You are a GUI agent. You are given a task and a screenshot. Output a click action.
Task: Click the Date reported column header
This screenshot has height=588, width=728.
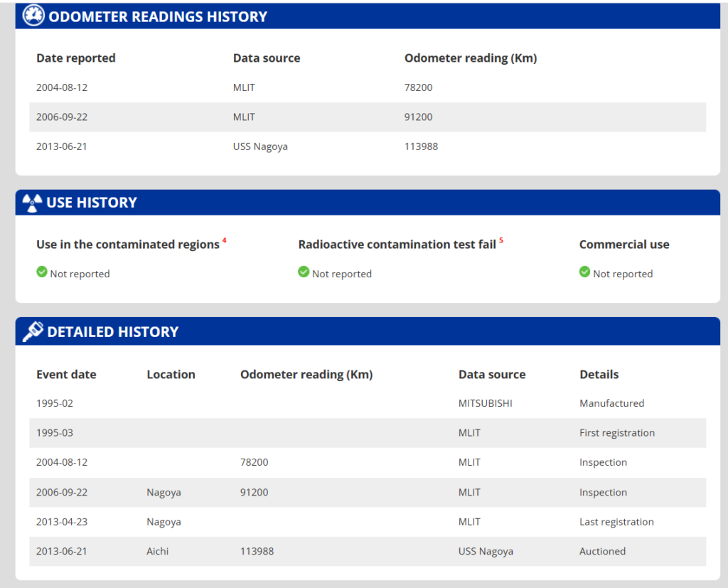pos(75,58)
